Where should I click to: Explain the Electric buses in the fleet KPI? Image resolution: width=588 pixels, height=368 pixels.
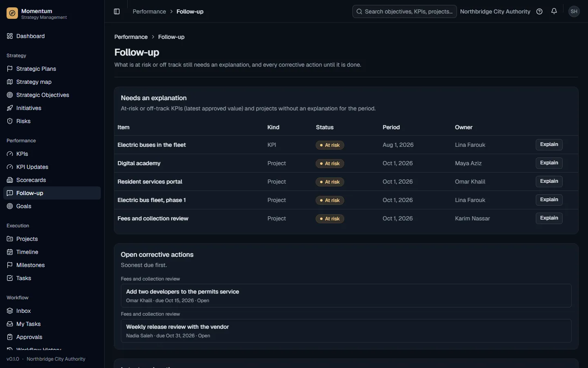[x=549, y=144]
